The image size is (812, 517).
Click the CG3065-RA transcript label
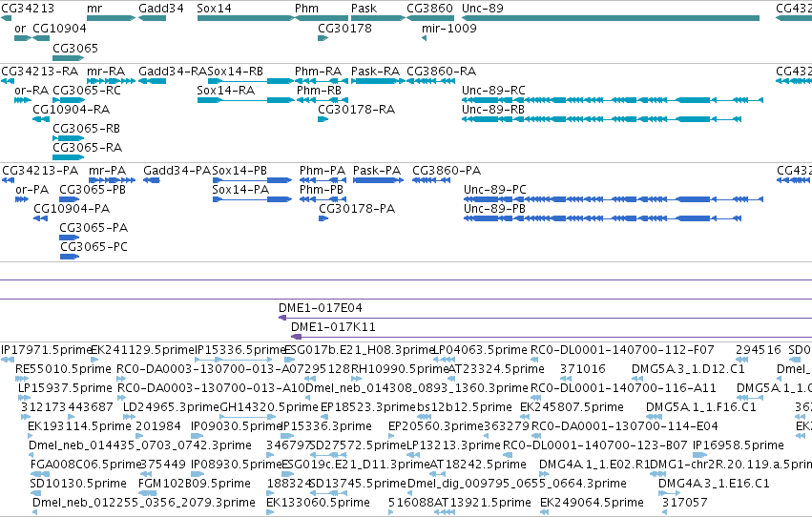tap(88, 147)
